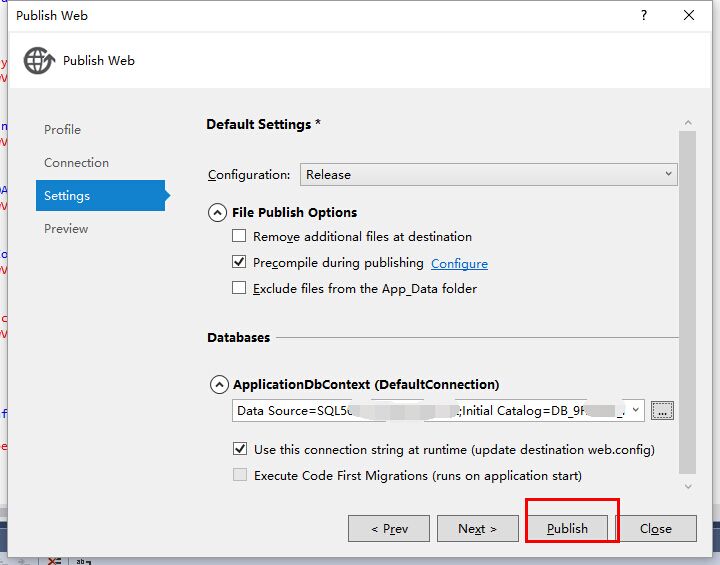
Task: Uncheck Precompile during publishing
Action: coord(239,263)
